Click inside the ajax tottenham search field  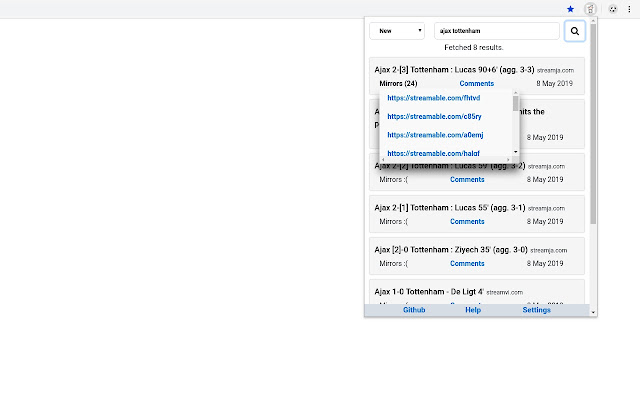(x=497, y=31)
